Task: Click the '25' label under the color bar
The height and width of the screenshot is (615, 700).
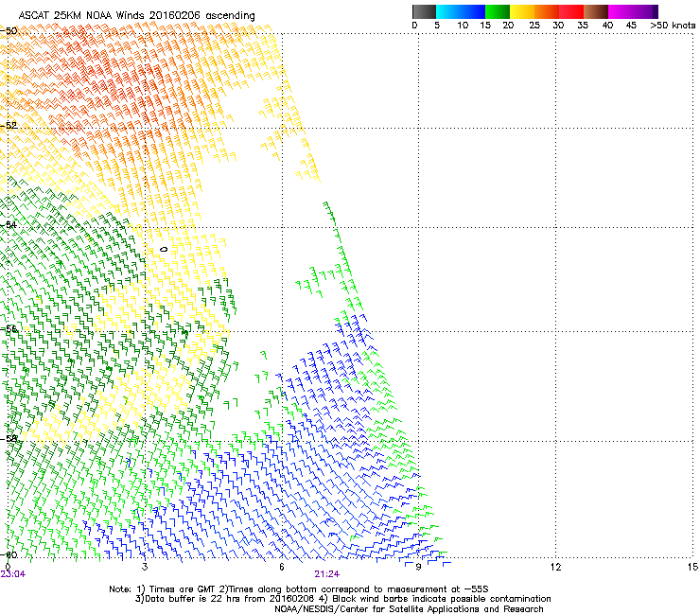Action: (x=534, y=26)
